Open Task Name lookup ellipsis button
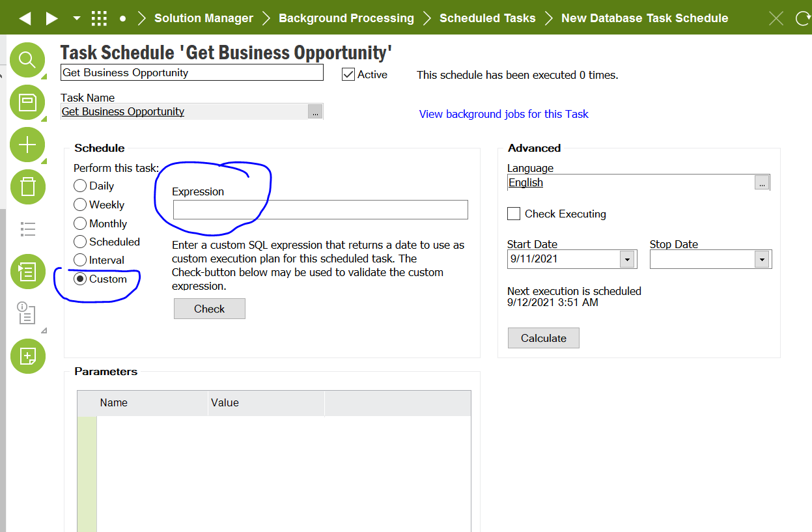Screen dimensions: 812x532 pos(315,112)
